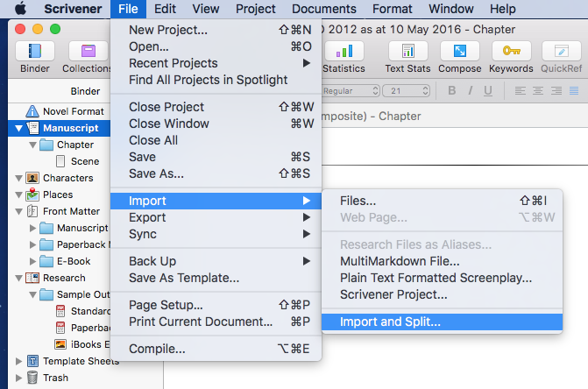This screenshot has width=588, height=389.
Task: Choose Compile... from File menu
Action: click(x=216, y=349)
